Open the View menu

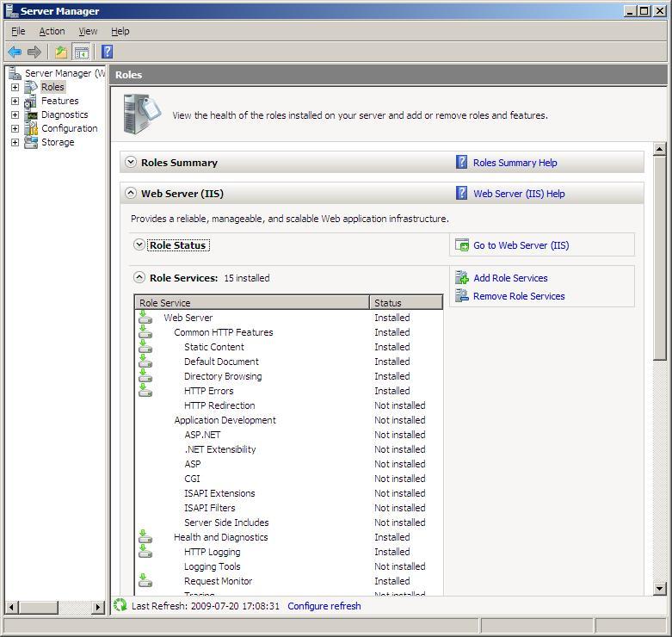tap(88, 31)
